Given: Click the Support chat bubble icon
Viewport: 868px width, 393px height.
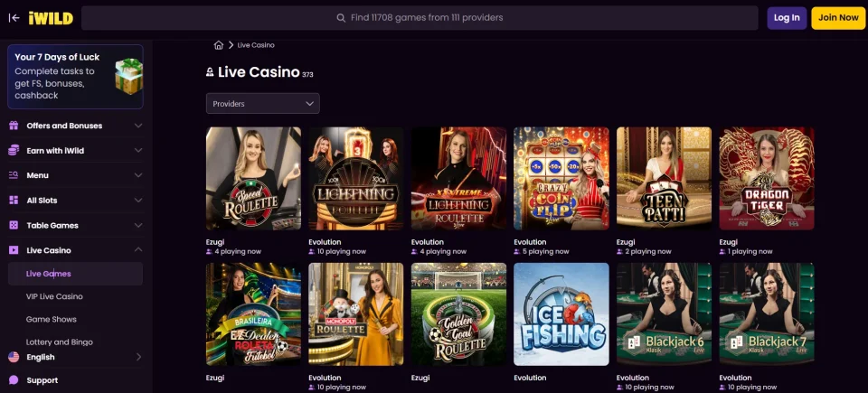Looking at the screenshot, I should coord(14,380).
